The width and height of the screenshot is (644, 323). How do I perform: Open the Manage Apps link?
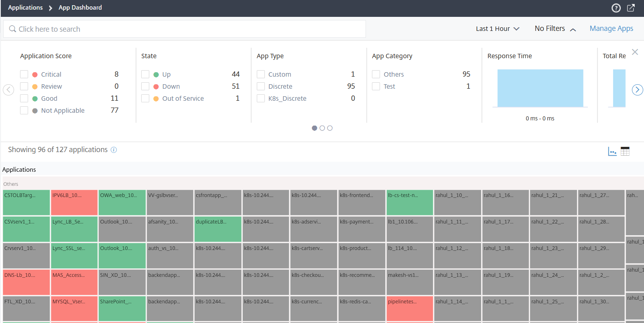coord(611,28)
